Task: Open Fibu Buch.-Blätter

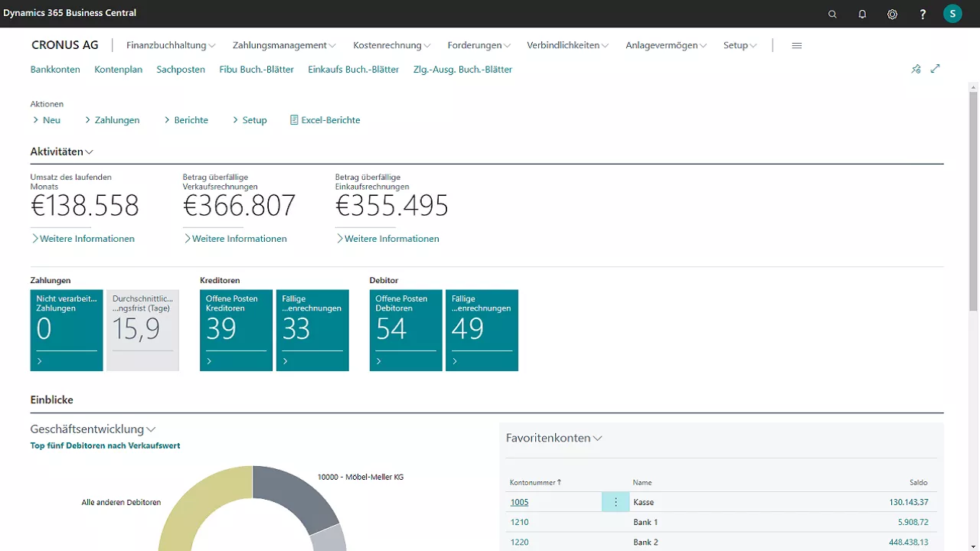Action: (256, 69)
